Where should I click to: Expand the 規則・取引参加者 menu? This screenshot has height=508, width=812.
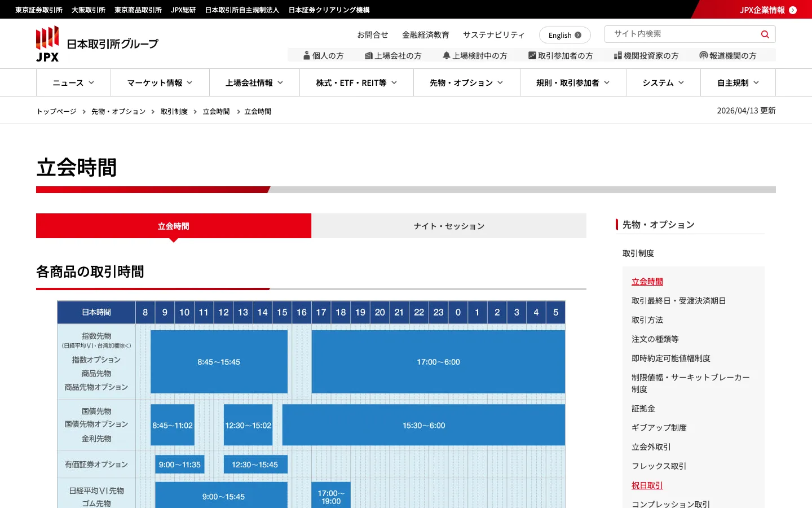coord(573,83)
